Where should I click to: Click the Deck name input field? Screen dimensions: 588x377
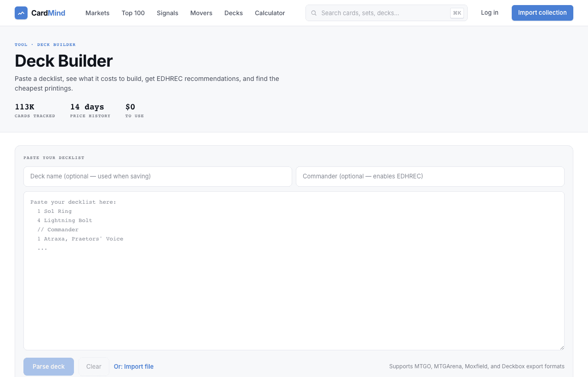[158, 177]
